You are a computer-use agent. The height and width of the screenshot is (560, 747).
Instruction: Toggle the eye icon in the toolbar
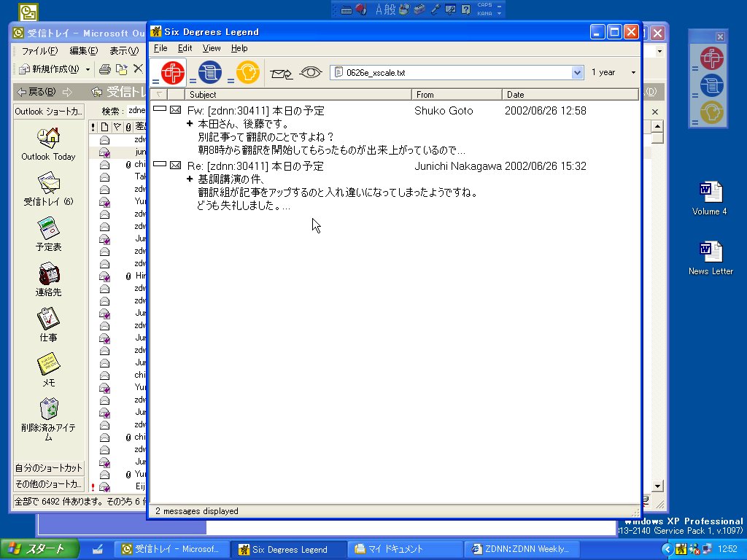pos(311,72)
